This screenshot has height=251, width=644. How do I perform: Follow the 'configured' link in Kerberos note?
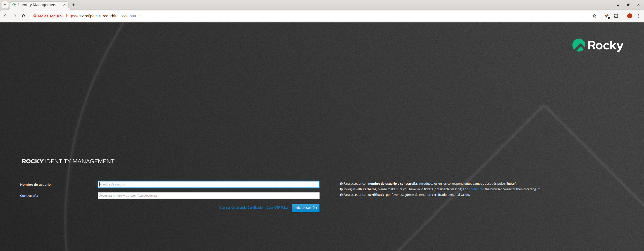pos(476,189)
